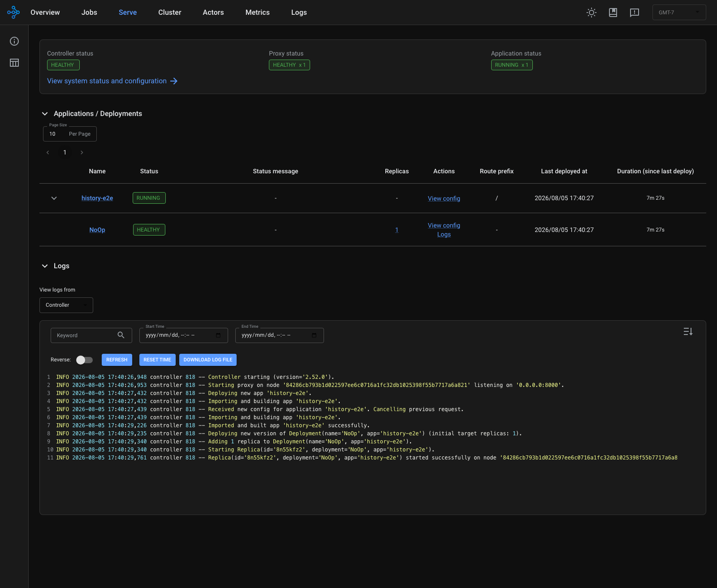This screenshot has width=717, height=588.
Task: Toggle the Reverse log order switch
Action: 84,360
